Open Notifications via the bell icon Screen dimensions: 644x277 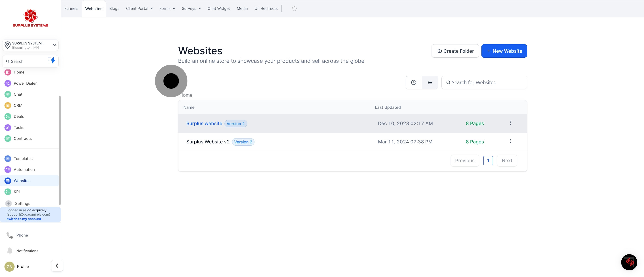pyautogui.click(x=9, y=251)
